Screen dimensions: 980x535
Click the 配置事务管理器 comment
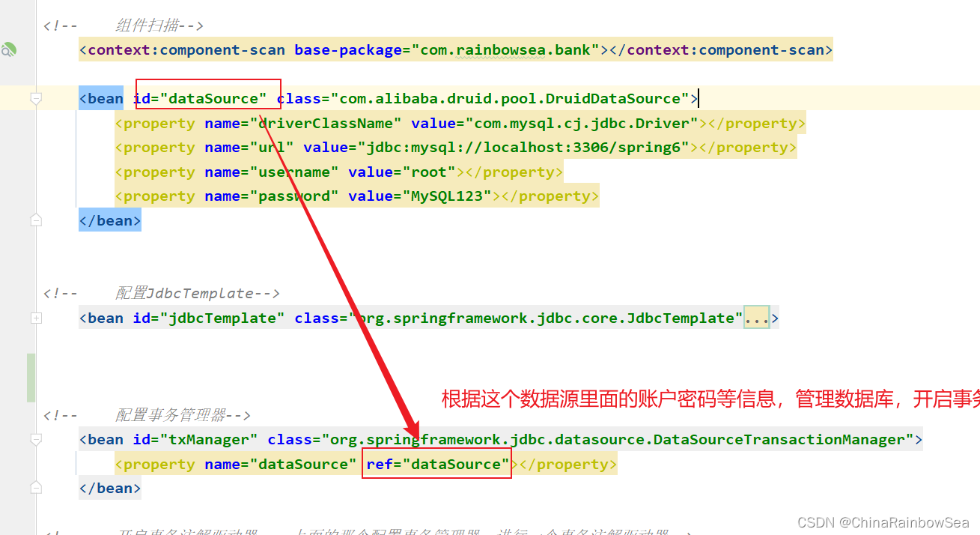click(147, 414)
